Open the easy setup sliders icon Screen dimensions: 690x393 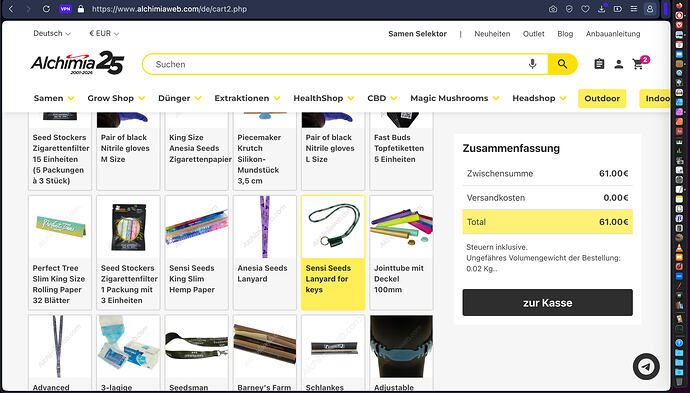point(634,9)
